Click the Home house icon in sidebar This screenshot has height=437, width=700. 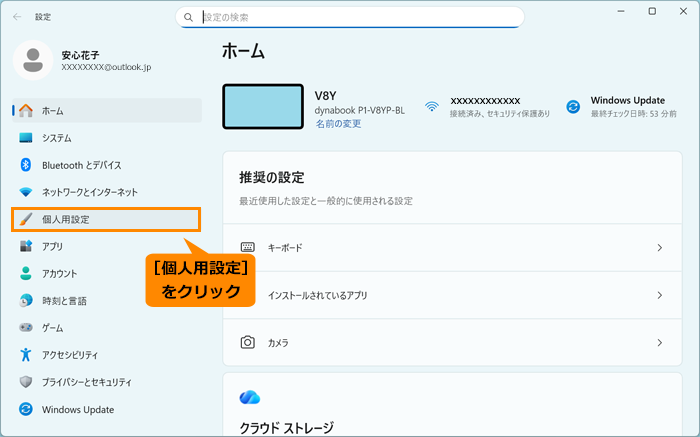pyautogui.click(x=26, y=110)
